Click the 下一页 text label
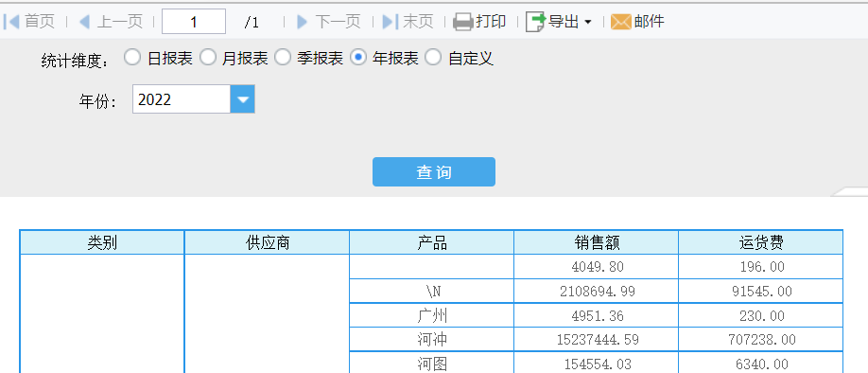This screenshot has height=373, width=868. (338, 22)
